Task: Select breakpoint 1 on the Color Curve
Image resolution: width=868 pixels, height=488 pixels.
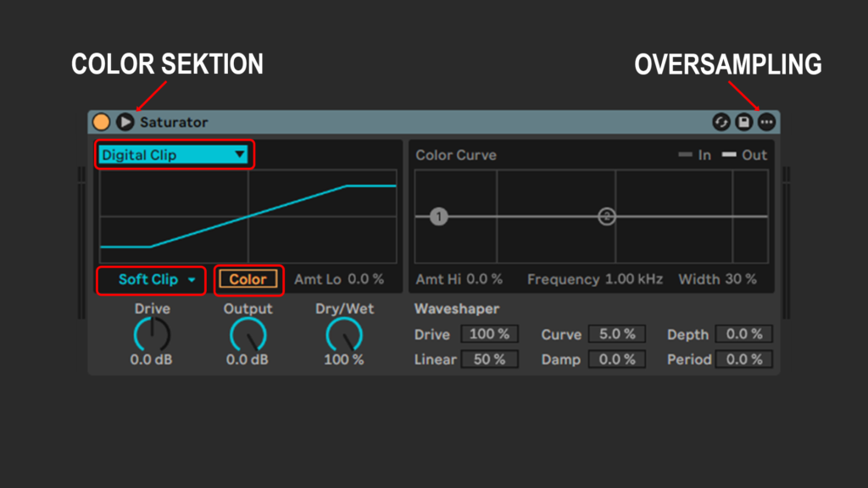Action: [x=437, y=217]
